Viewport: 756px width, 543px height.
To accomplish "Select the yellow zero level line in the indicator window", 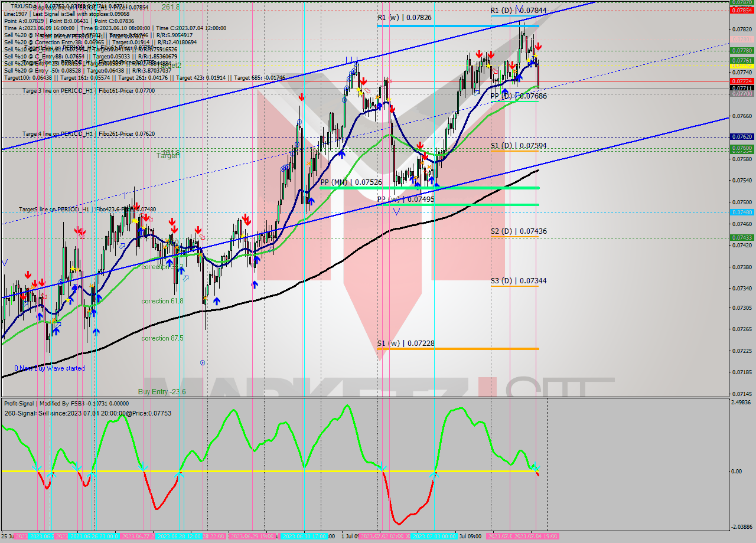I will [236, 471].
